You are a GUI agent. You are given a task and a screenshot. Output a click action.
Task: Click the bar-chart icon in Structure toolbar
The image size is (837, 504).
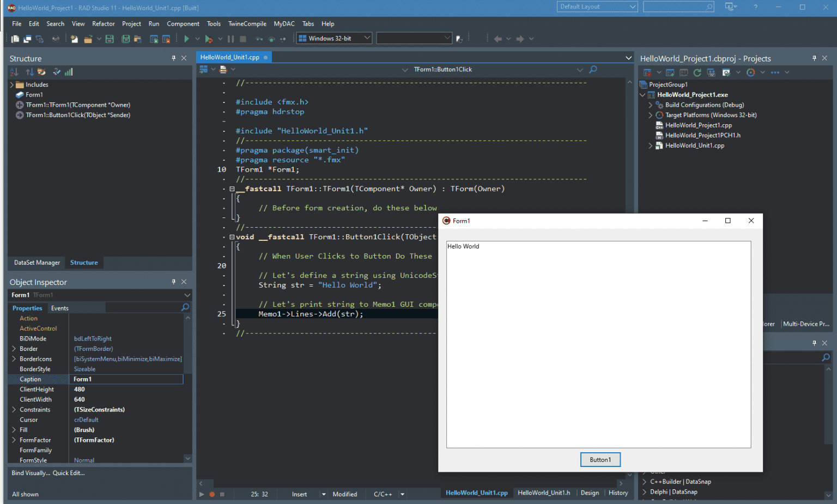click(69, 72)
